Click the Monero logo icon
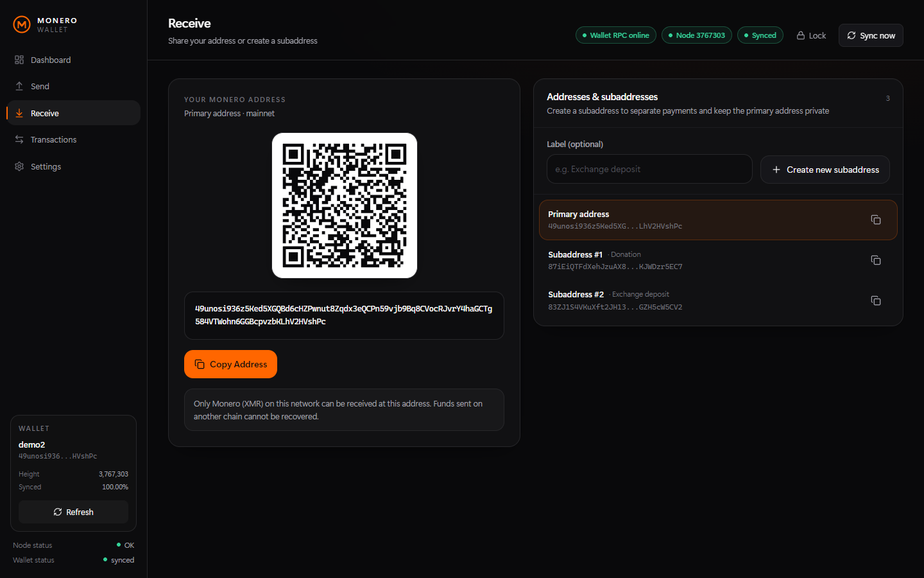924x578 pixels. (22, 25)
